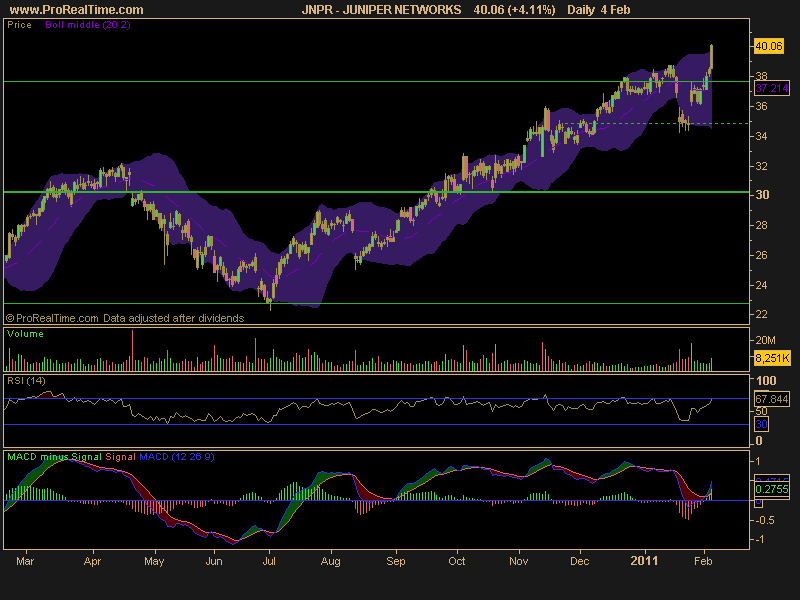Click the 38 price axis label
Screen dimensions: 800x600
click(x=761, y=76)
